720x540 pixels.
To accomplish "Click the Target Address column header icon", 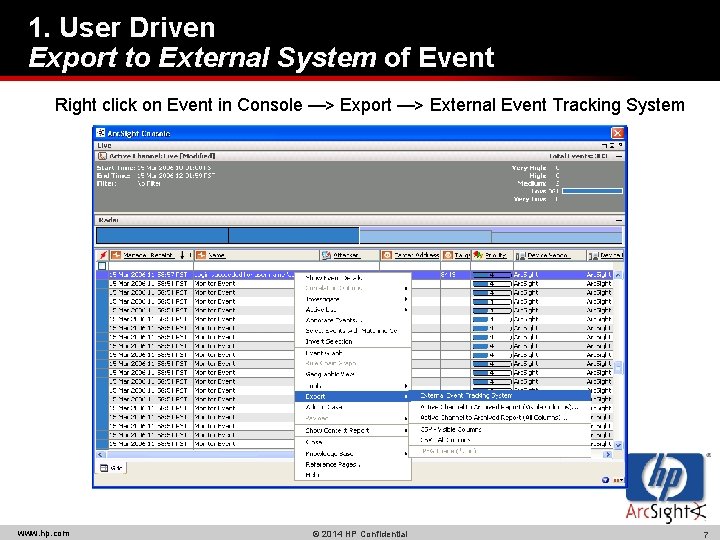I will click(x=387, y=255).
